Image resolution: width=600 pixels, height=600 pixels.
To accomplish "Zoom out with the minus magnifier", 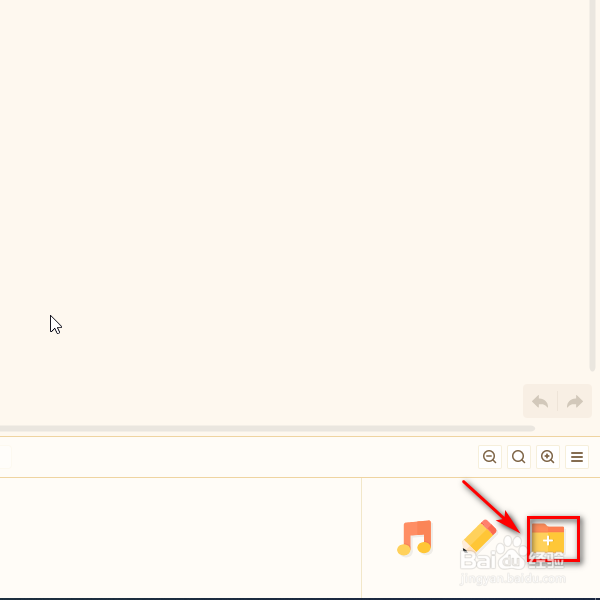I will coord(489,457).
